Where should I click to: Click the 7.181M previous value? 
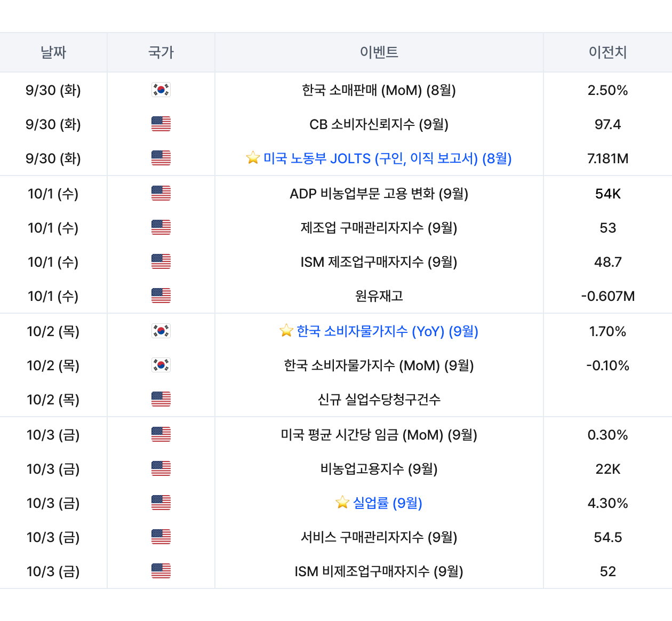click(x=607, y=158)
